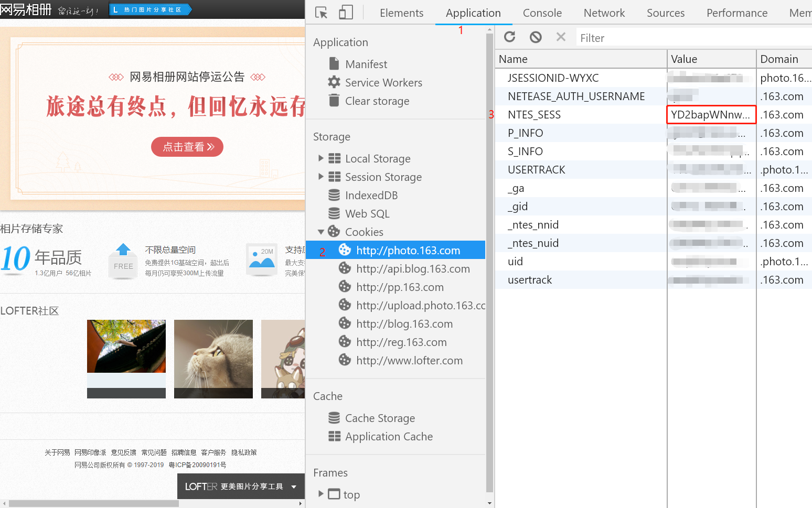
Task: Open Manifest in the Application section
Action: 366,64
